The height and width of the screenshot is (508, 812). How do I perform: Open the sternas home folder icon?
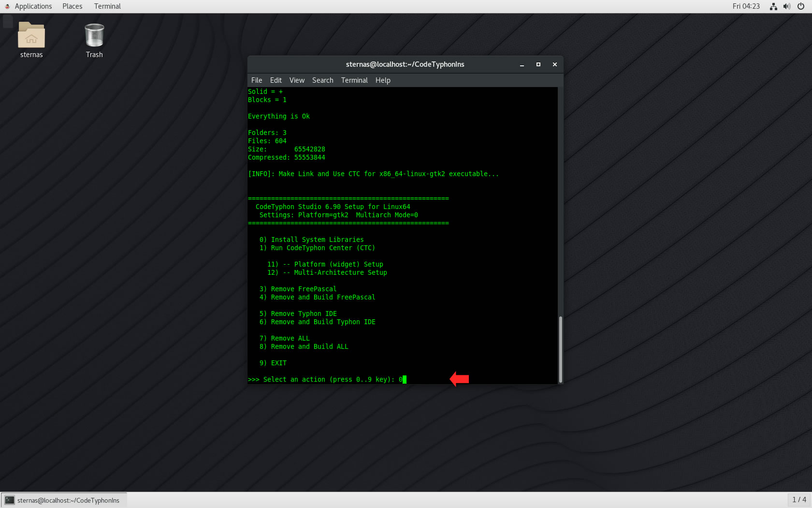click(31, 35)
